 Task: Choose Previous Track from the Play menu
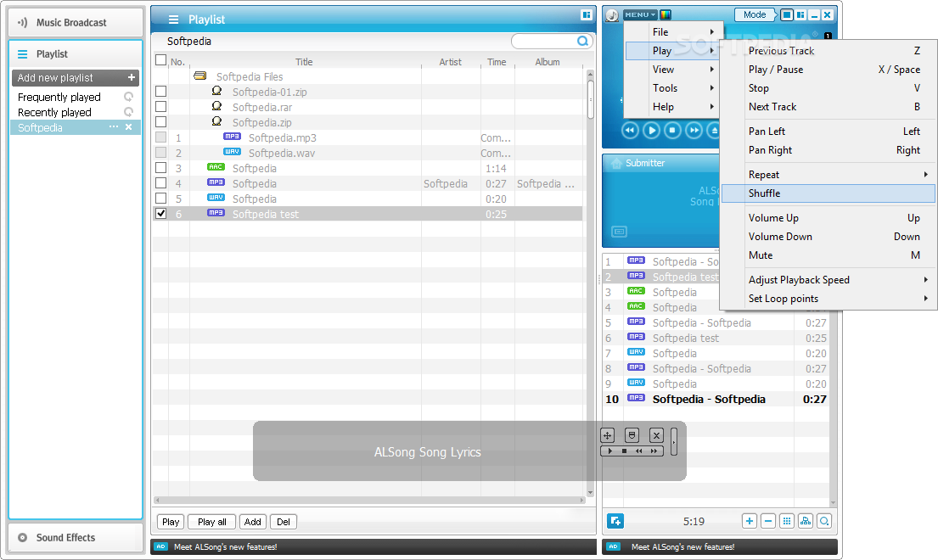(828, 51)
